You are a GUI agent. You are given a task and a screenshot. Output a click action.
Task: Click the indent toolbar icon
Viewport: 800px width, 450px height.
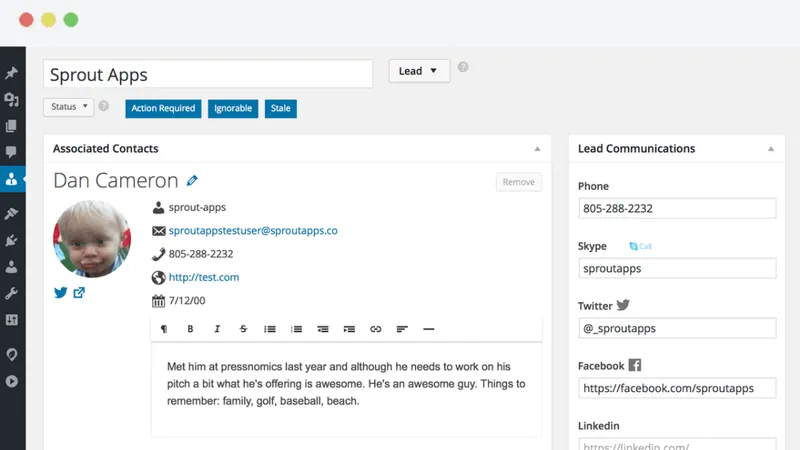click(349, 329)
